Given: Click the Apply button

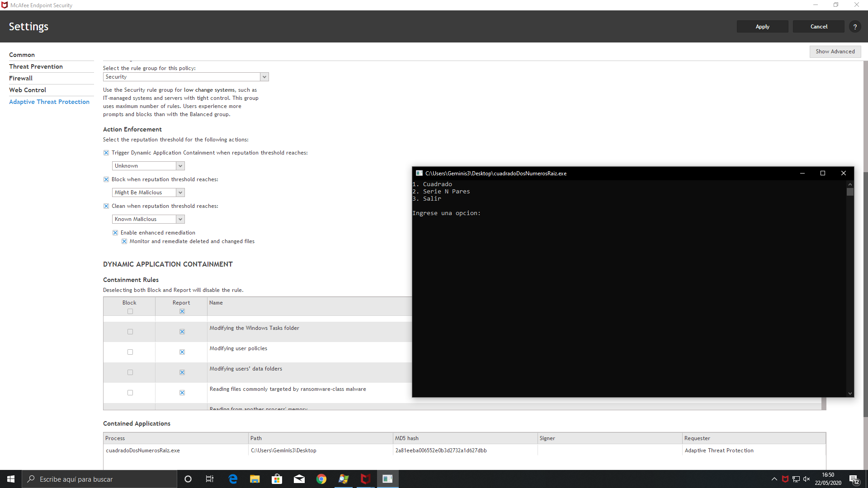Looking at the screenshot, I should pos(762,27).
